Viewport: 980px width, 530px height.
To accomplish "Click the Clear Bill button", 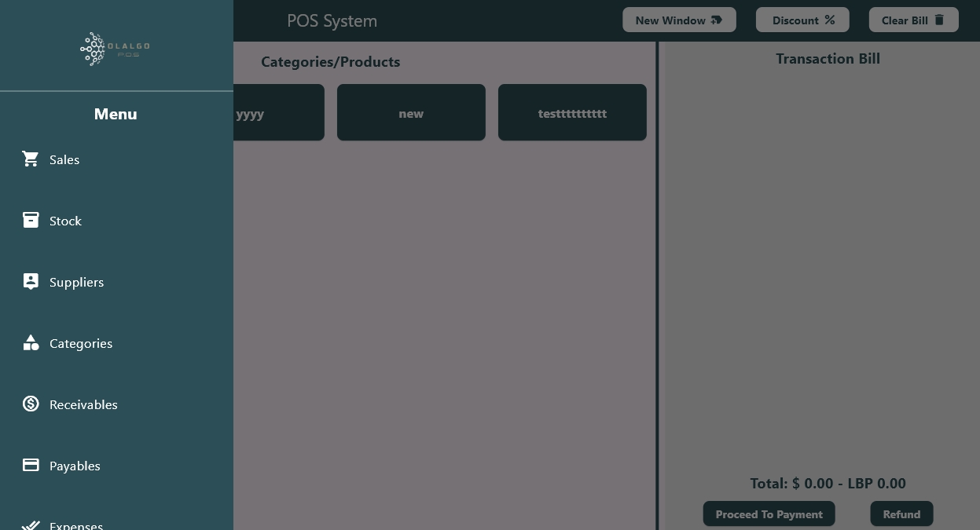I will point(913,20).
